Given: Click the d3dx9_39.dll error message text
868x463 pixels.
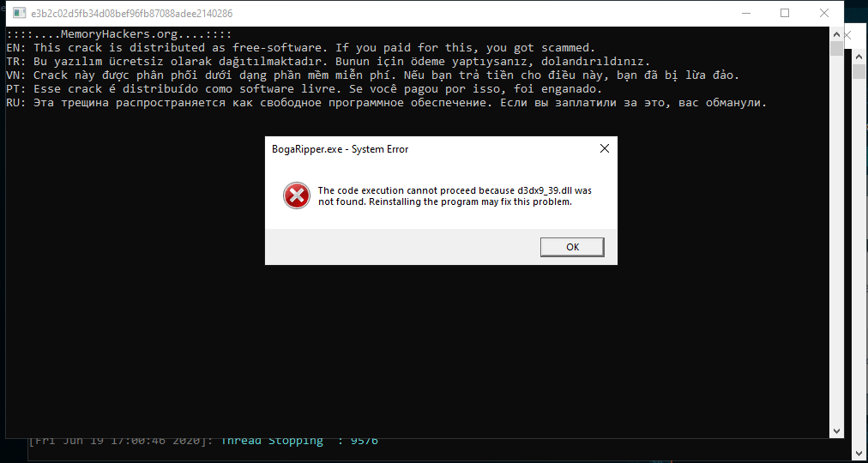Looking at the screenshot, I should point(455,195).
